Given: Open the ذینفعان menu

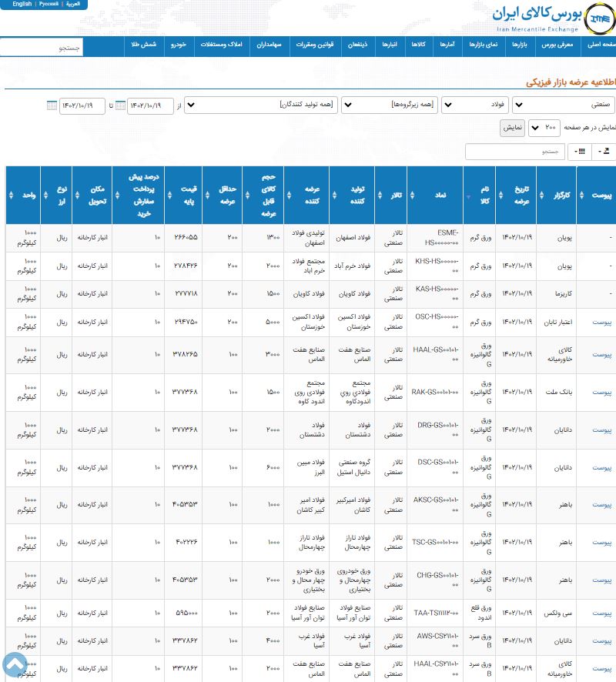Looking at the screenshot, I should pos(357,45).
